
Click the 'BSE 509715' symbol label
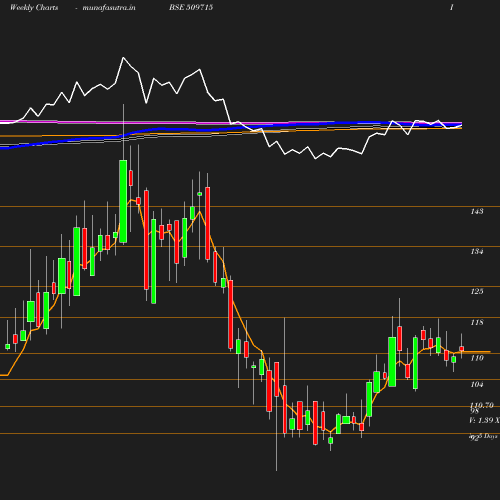pos(191,7)
